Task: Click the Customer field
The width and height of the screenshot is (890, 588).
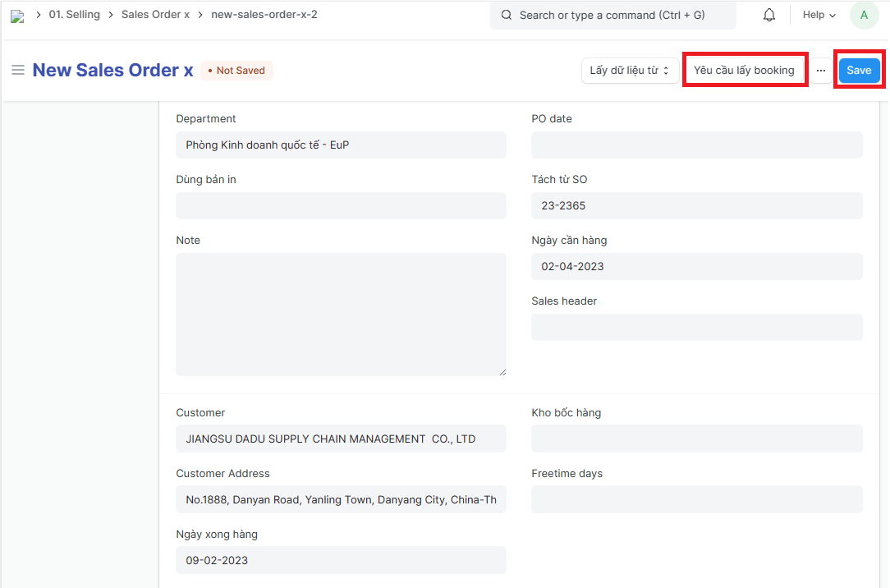Action: coord(341,439)
